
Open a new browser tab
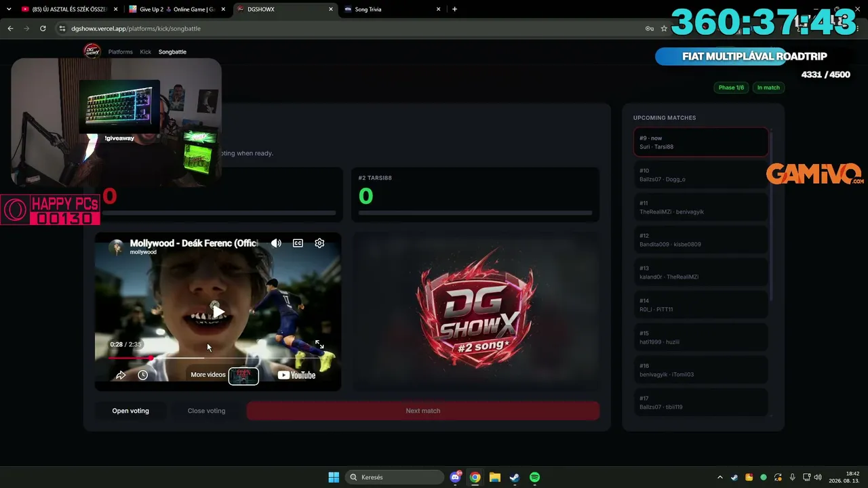tap(454, 9)
